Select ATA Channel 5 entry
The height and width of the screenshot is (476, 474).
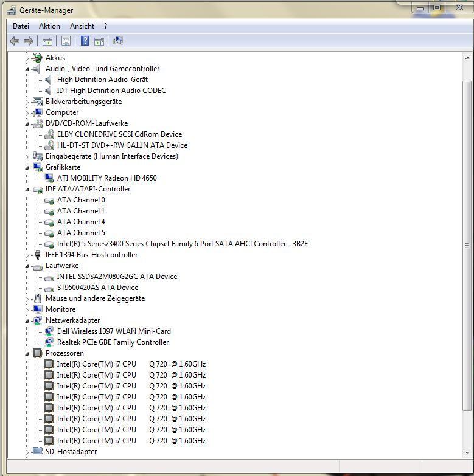81,233
